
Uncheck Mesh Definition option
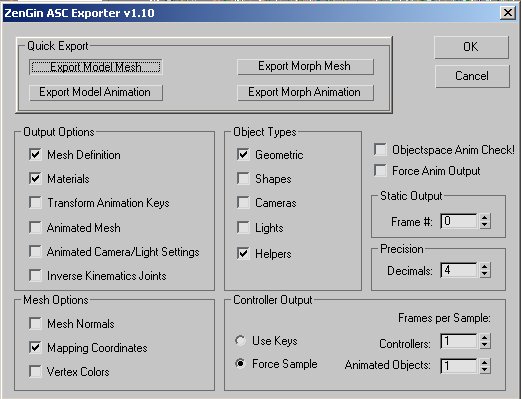click(x=35, y=155)
